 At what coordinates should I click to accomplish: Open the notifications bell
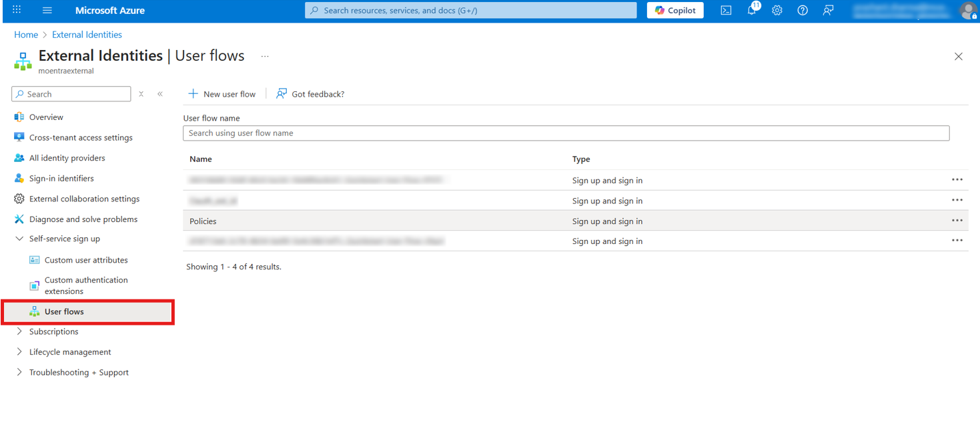click(x=751, y=10)
